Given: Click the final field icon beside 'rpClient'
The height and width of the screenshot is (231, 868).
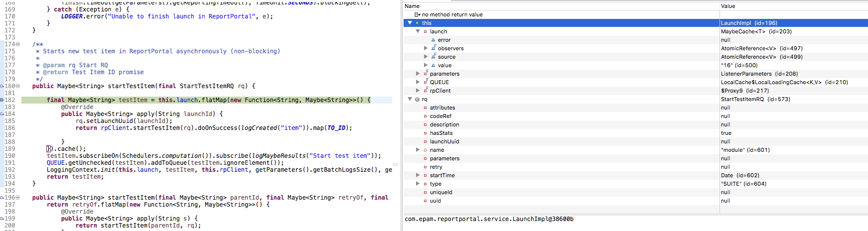Looking at the screenshot, I should 426,91.
